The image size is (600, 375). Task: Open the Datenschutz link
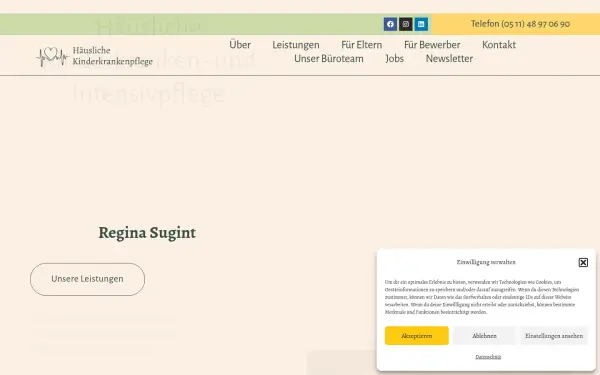[x=488, y=357]
